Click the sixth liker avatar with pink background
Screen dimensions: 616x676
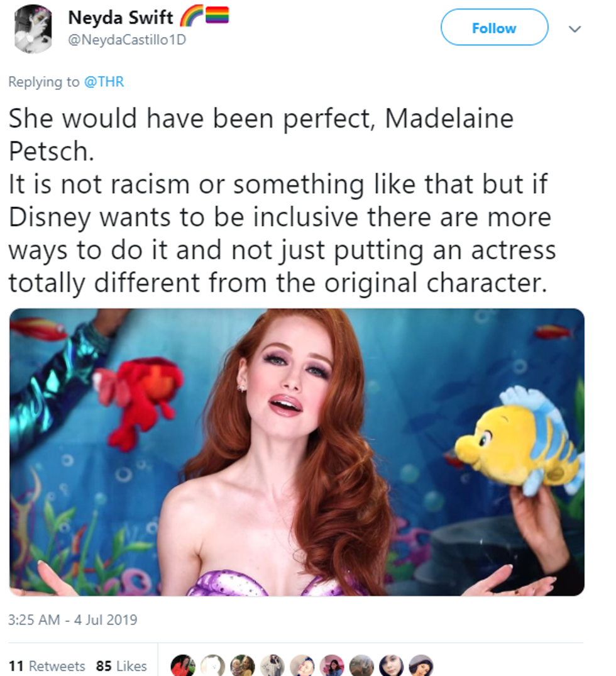(332, 665)
